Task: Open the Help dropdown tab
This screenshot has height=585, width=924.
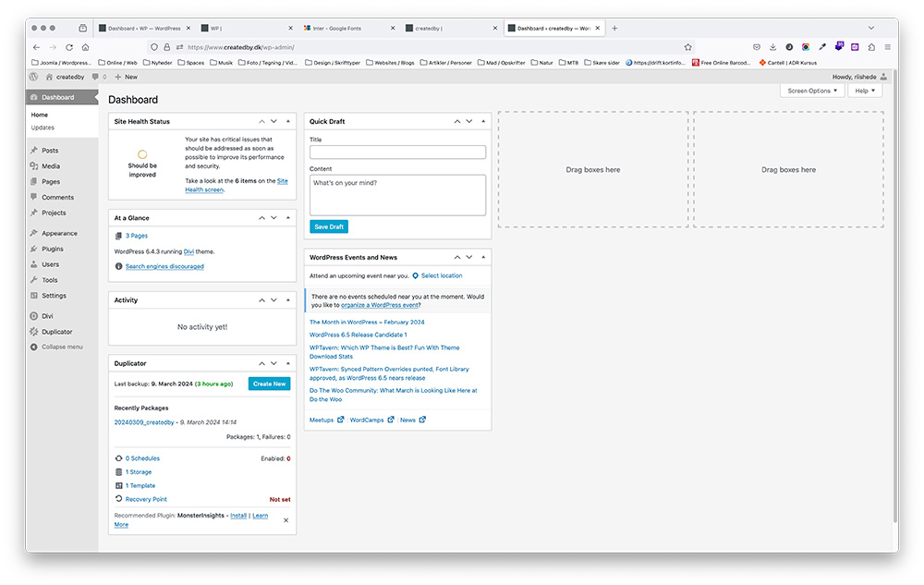Action: [x=864, y=91]
